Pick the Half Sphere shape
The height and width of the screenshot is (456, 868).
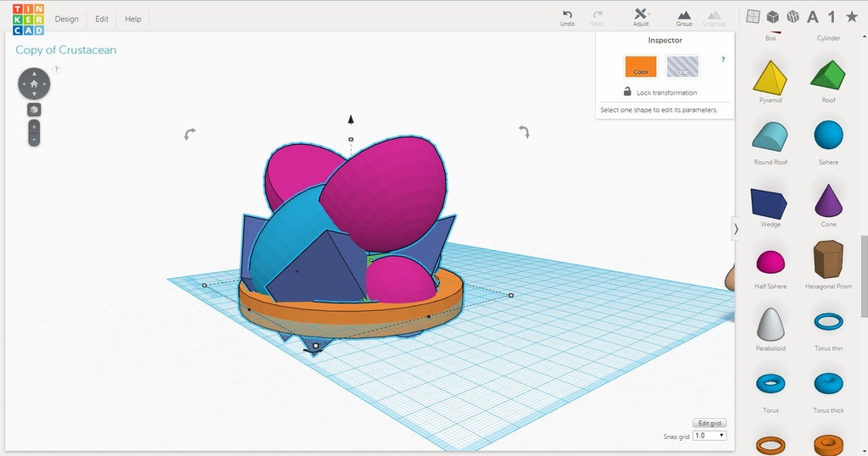point(770,269)
